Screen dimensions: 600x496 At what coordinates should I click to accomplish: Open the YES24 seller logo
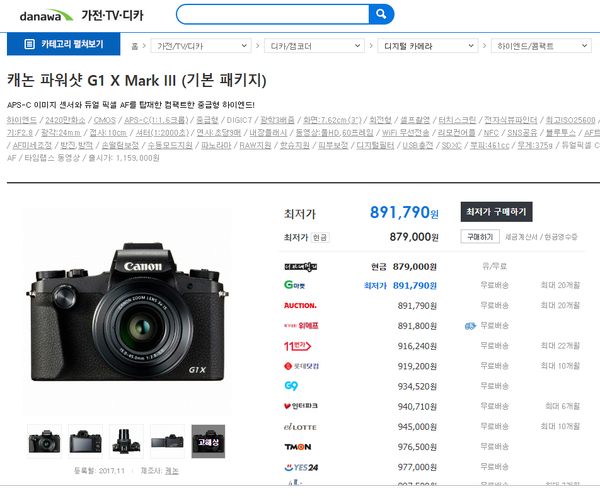click(301, 467)
